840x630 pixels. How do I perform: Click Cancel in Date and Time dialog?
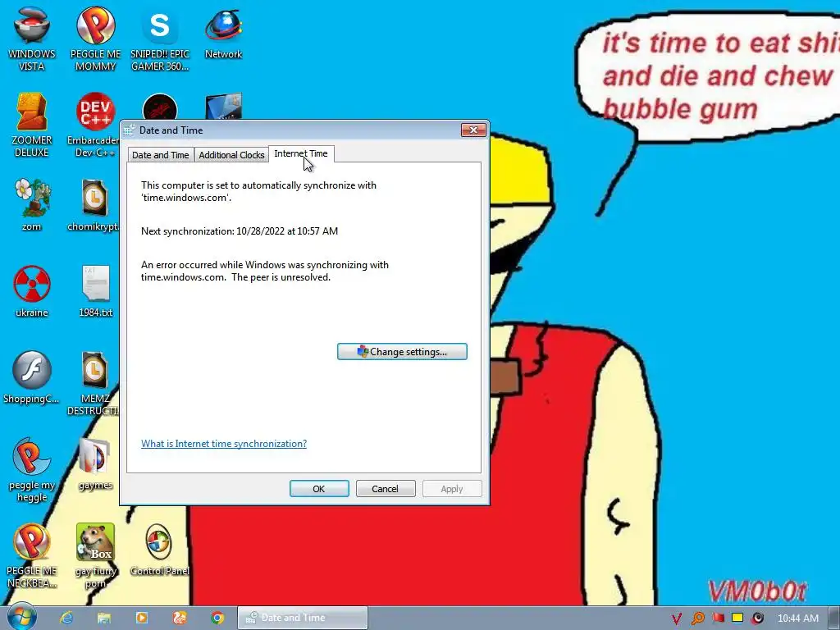tap(386, 489)
